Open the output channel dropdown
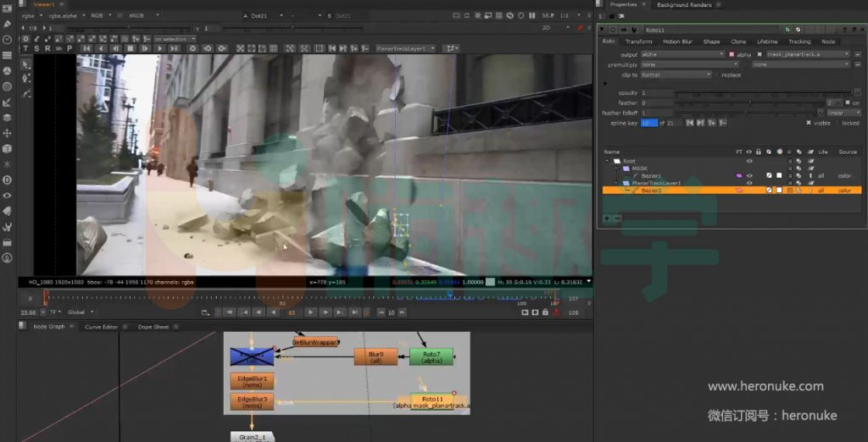Viewport: 868px width, 442px height. point(682,54)
